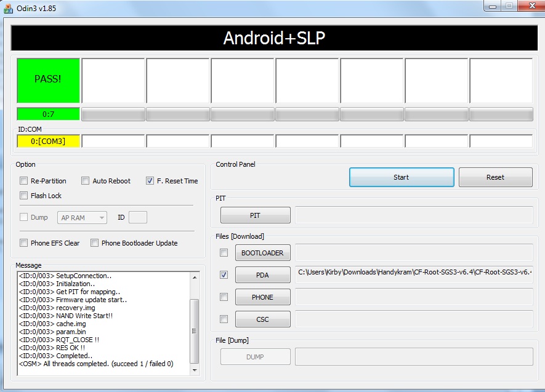
Task: Click the Reset button
Action: pos(495,177)
